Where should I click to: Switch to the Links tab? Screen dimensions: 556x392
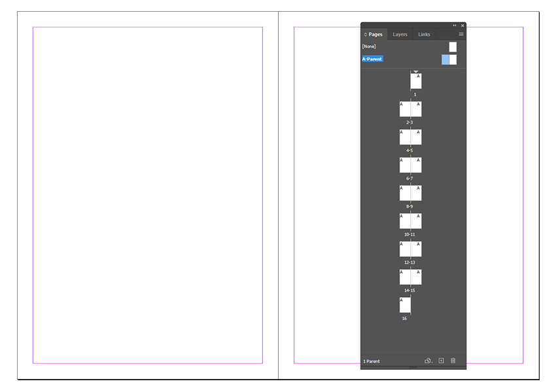point(424,35)
